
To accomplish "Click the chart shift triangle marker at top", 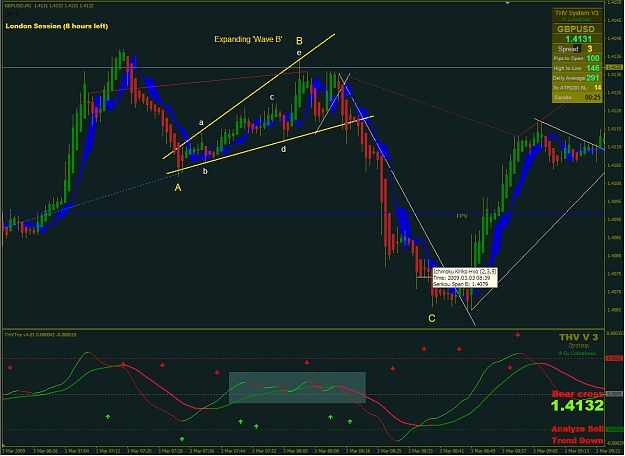I will [x=507, y=3].
